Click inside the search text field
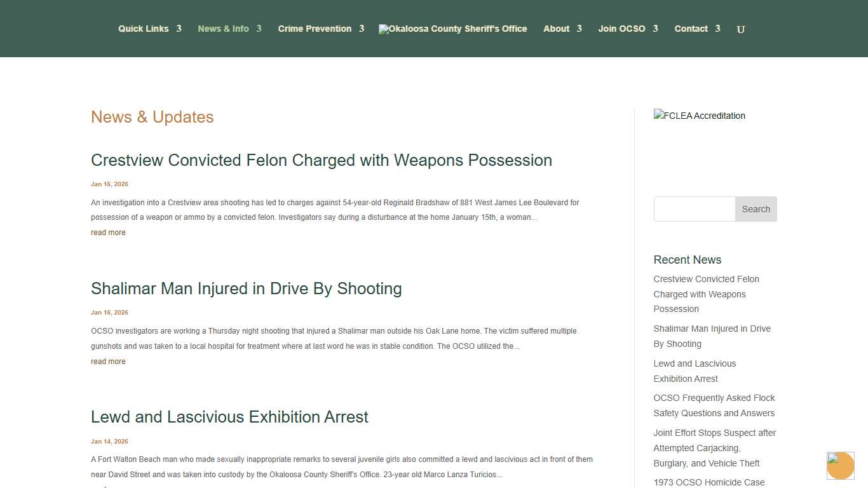Image resolution: width=868 pixels, height=488 pixels. 694,208
